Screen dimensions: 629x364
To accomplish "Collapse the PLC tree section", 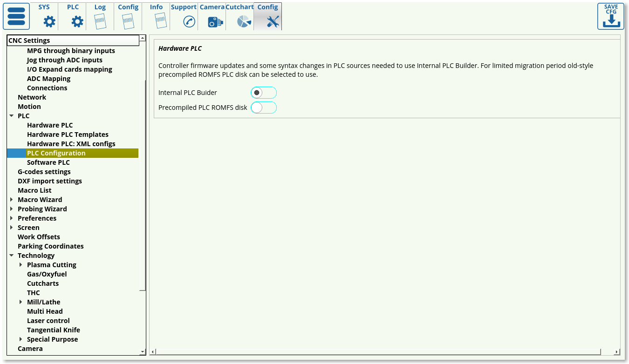I will click(x=11, y=116).
